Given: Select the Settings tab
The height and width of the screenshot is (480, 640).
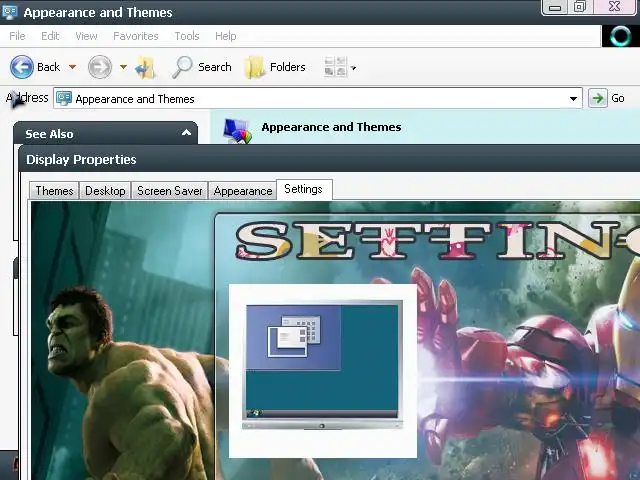Looking at the screenshot, I should click(x=304, y=189).
